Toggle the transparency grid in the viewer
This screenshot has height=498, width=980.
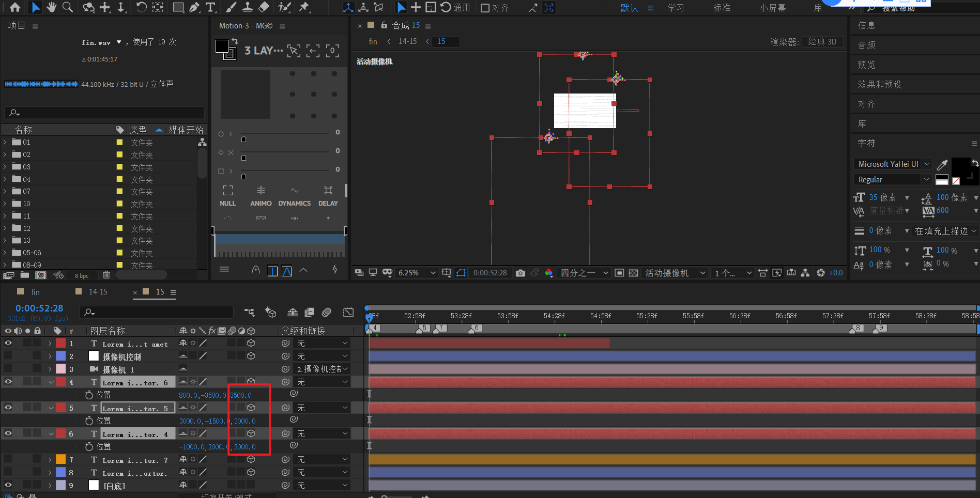(x=633, y=273)
